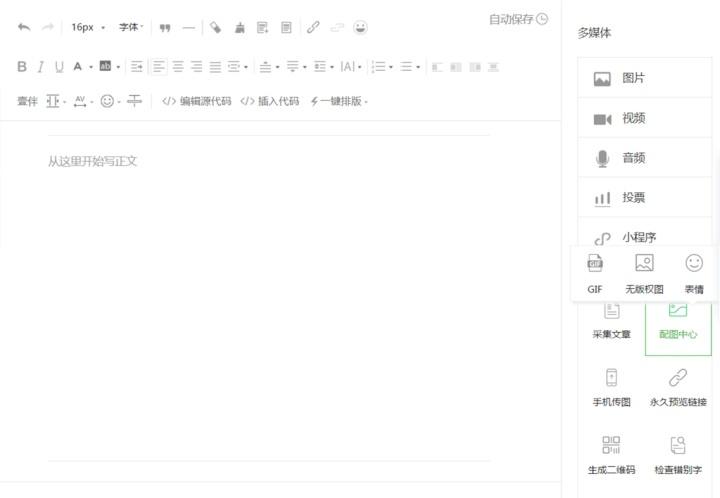Click 插入代码 insert code
This screenshot has width=720, height=498.
click(x=270, y=101)
